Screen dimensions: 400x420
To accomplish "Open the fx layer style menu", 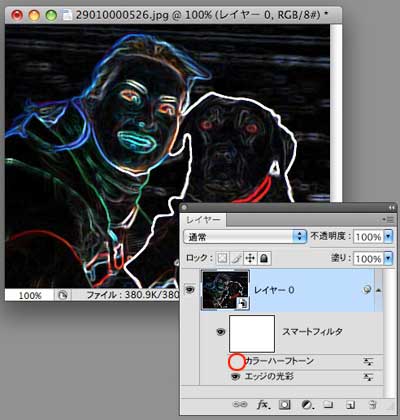I will pos(263,404).
